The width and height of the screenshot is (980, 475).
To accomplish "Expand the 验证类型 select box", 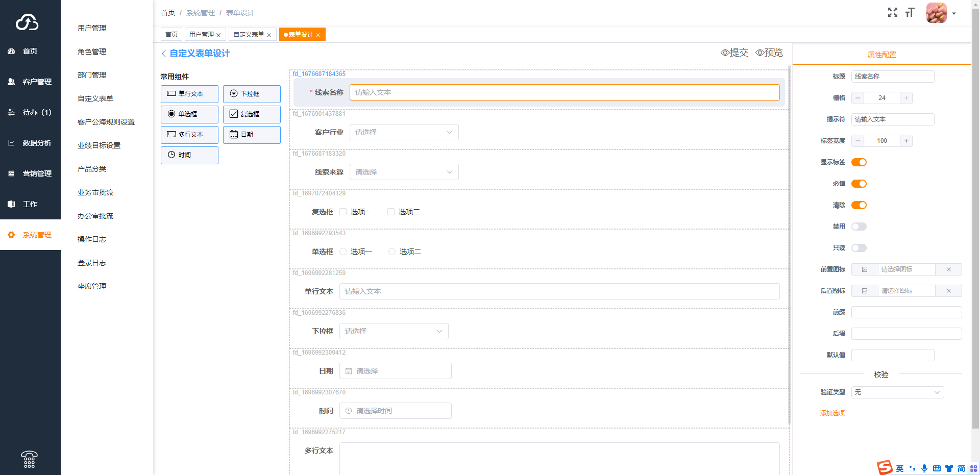I will pyautogui.click(x=897, y=392).
